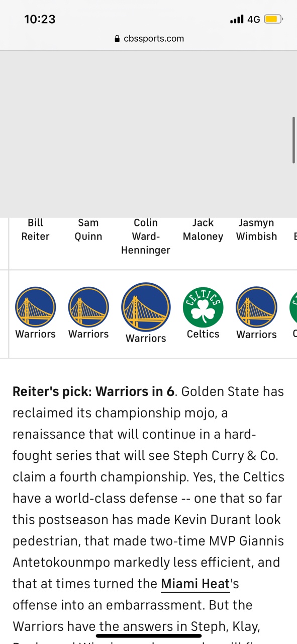Tap Bill Reiter's Warriors logo

point(35,307)
